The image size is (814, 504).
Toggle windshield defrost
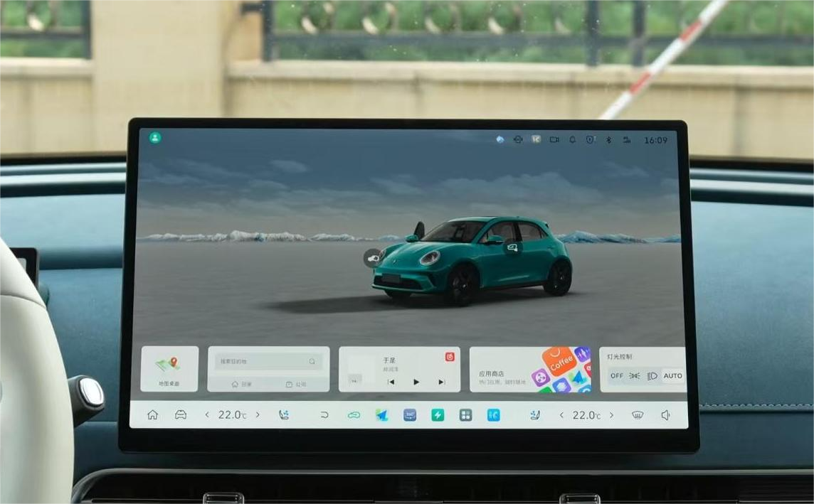click(x=638, y=415)
